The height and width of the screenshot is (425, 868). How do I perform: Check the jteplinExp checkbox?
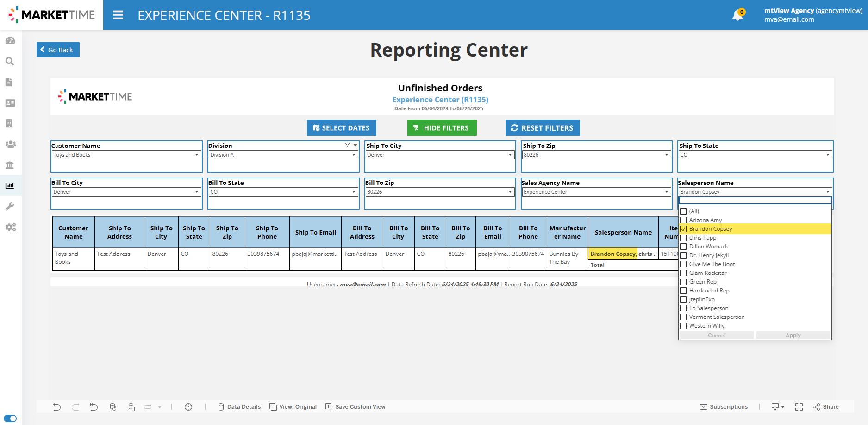tap(683, 299)
